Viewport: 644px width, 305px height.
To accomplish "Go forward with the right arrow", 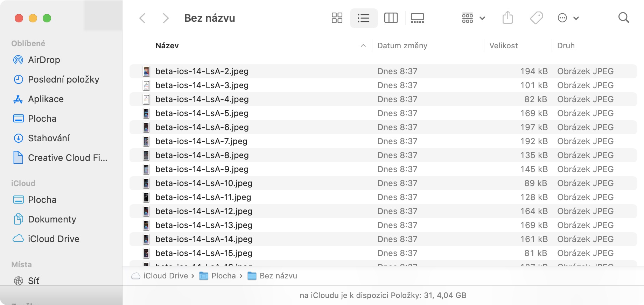I will click(x=166, y=18).
